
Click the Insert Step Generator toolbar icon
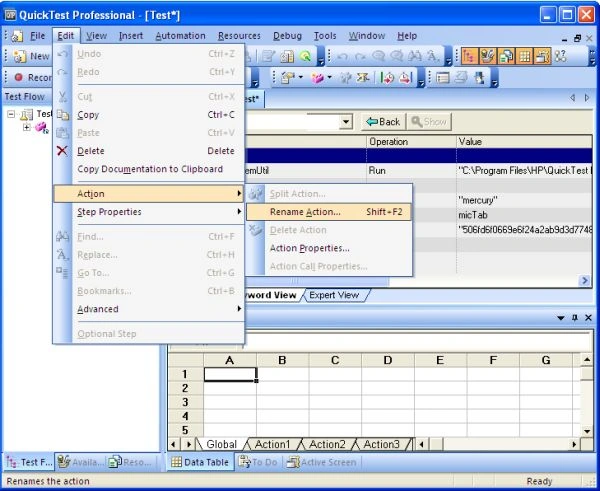(x=363, y=78)
